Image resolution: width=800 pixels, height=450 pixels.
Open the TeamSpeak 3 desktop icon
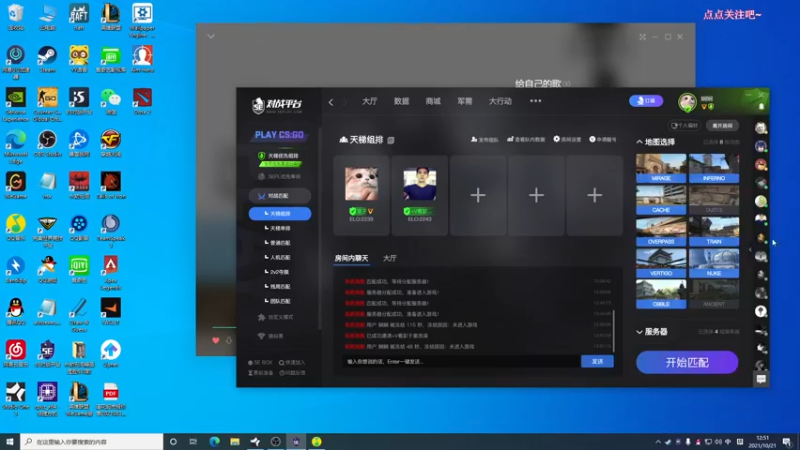110,231
